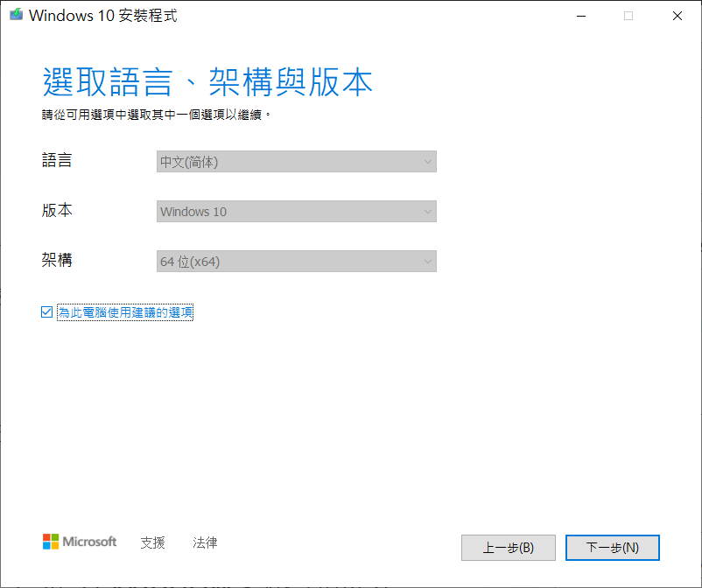This screenshot has height=588, width=702.
Task: Click the chevron arrow of the 版本 combo box
Action: tap(427, 212)
